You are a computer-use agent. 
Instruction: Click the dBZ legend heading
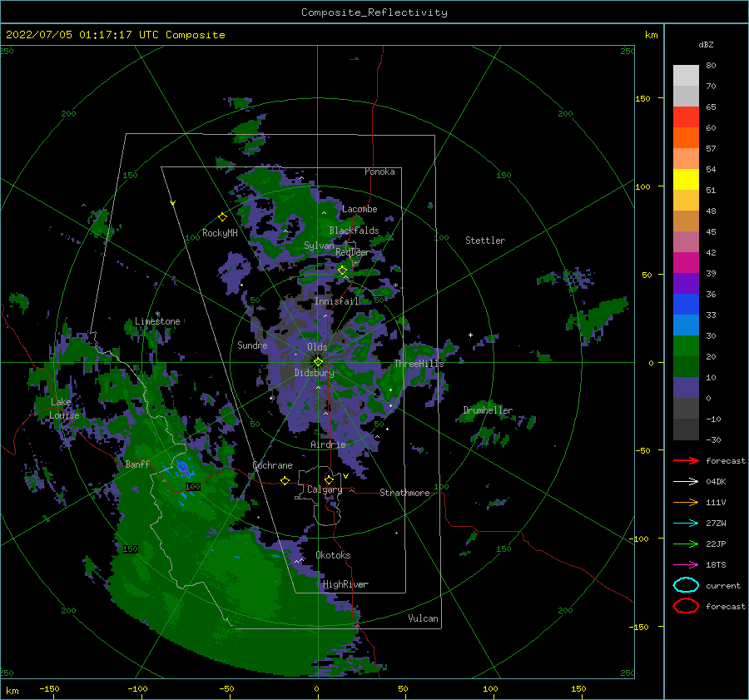pos(706,45)
